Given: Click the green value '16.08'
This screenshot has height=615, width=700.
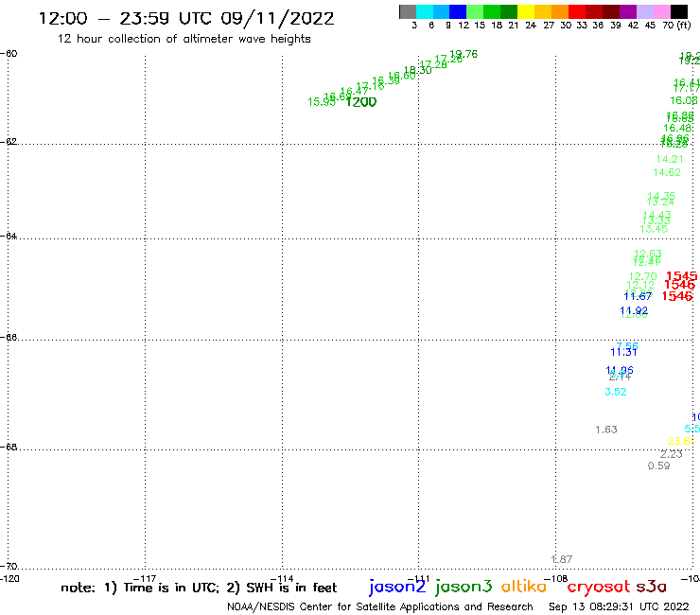Looking at the screenshot, I should click(684, 100).
